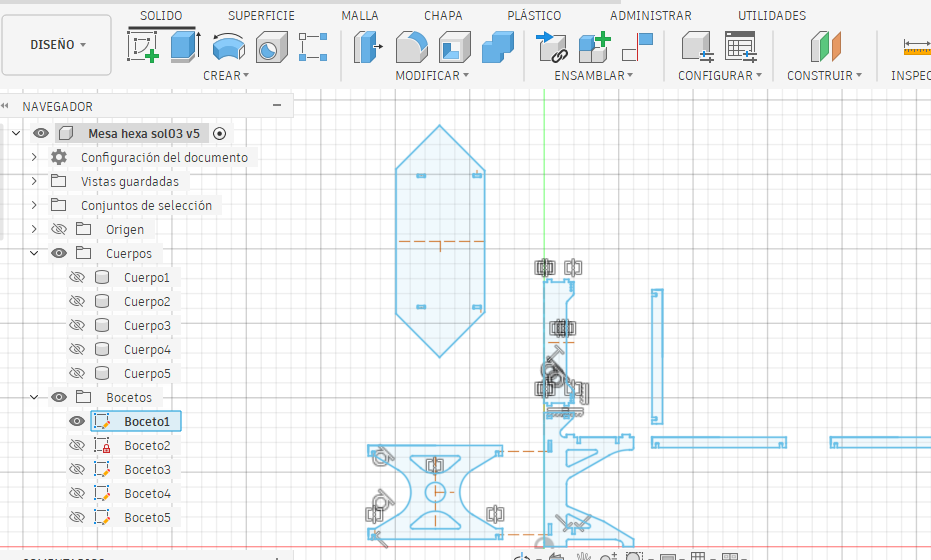The image size is (931, 560).
Task: Select the Hole tool
Action: pos(271,47)
